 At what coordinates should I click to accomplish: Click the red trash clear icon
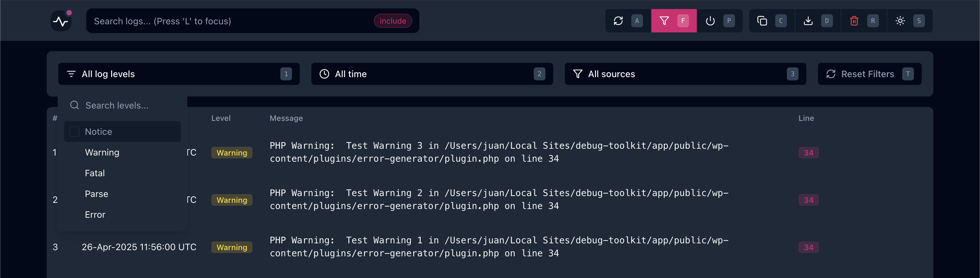(854, 21)
